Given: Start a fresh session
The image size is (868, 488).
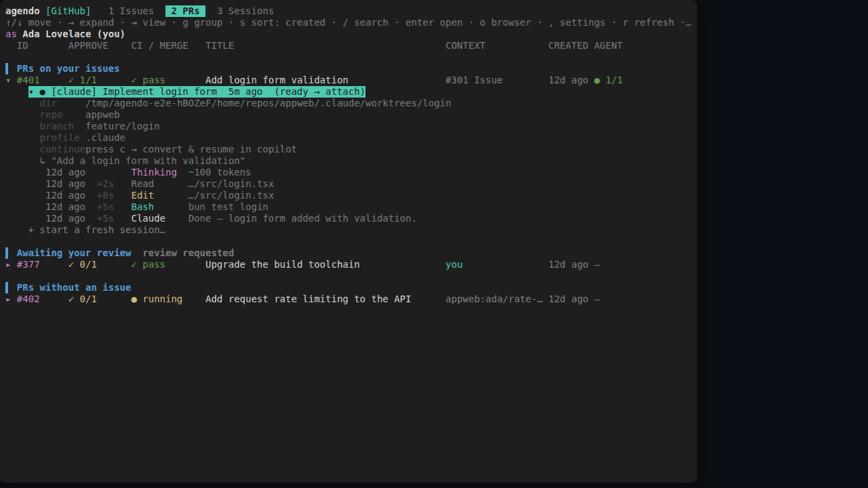Looking at the screenshot, I should 97,230.
